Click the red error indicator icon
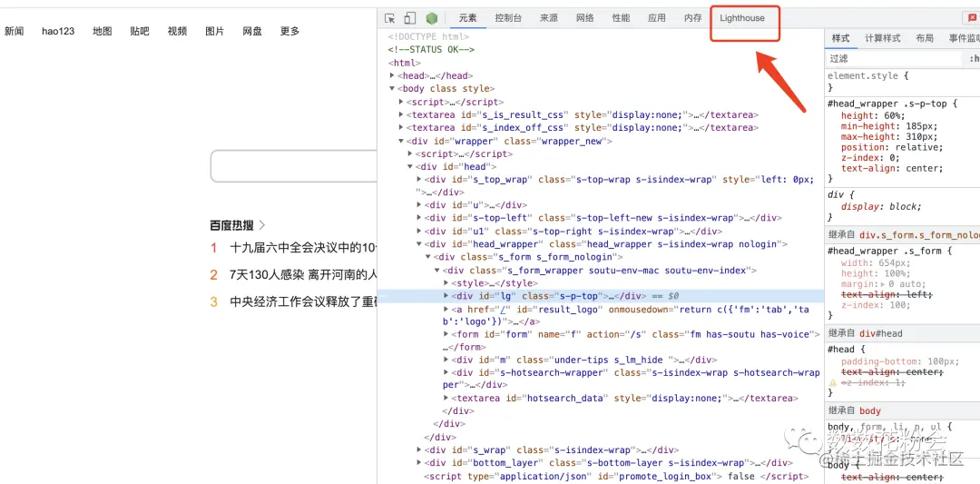The height and width of the screenshot is (484, 980). 971,18
